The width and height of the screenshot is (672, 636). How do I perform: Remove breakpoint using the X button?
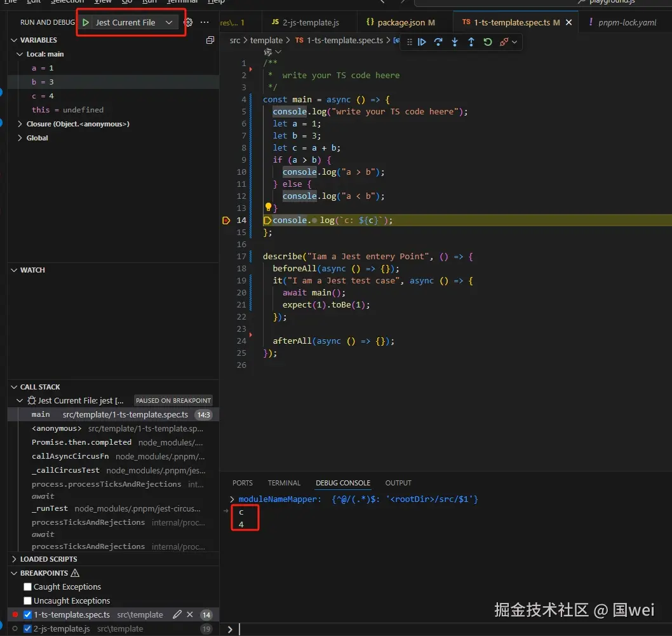pyautogui.click(x=189, y=614)
